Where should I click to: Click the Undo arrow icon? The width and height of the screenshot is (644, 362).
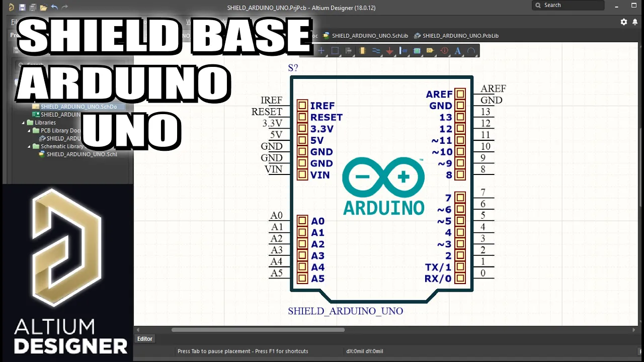pos(54,8)
